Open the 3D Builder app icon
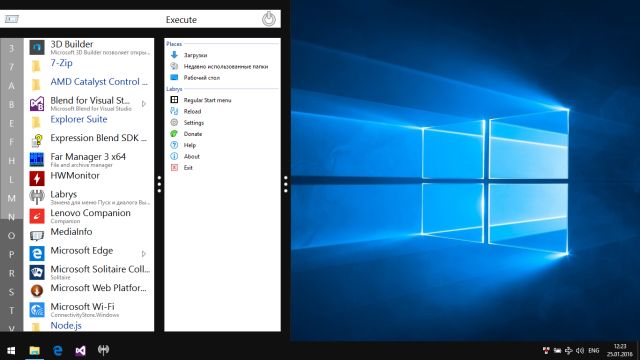Screen dimensions: 640x360 pyautogui.click(x=37, y=48)
